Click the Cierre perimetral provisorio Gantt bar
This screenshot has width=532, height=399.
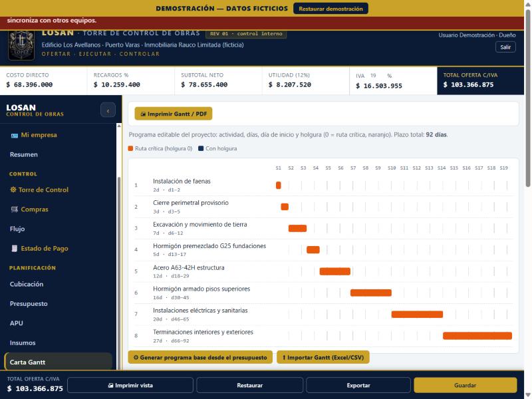[285, 207]
